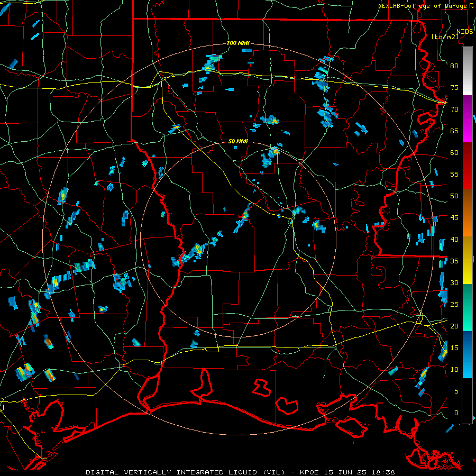
Task: Click the 15 value on the scale
Action: tap(454, 348)
